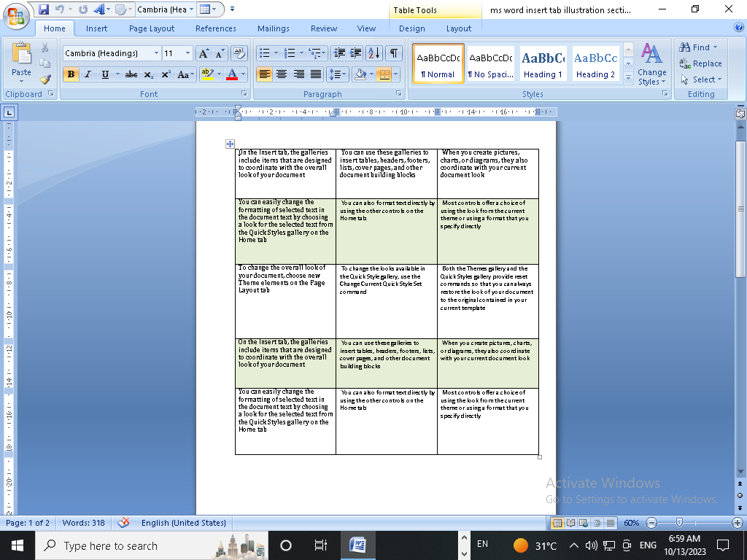The height and width of the screenshot is (560, 747).
Task: Open the Change Styles dropdown
Action: pos(651,66)
